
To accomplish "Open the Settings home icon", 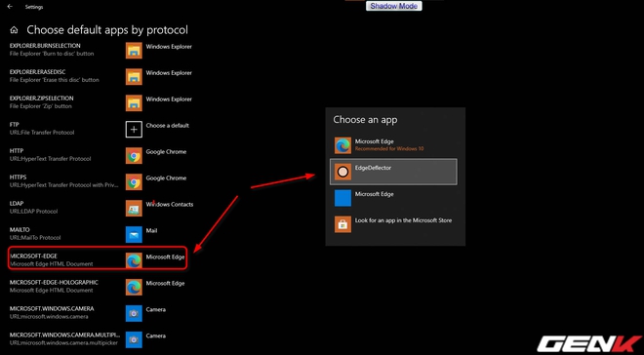I will [14, 30].
